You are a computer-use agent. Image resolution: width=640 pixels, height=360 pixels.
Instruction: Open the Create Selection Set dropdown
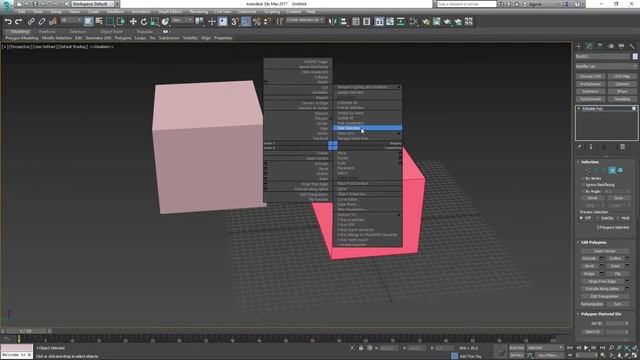[305, 20]
